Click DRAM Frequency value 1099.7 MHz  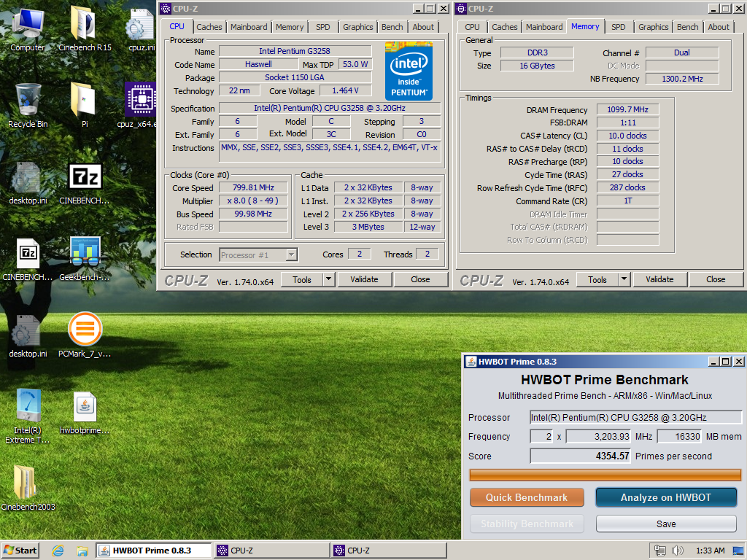[627, 109]
